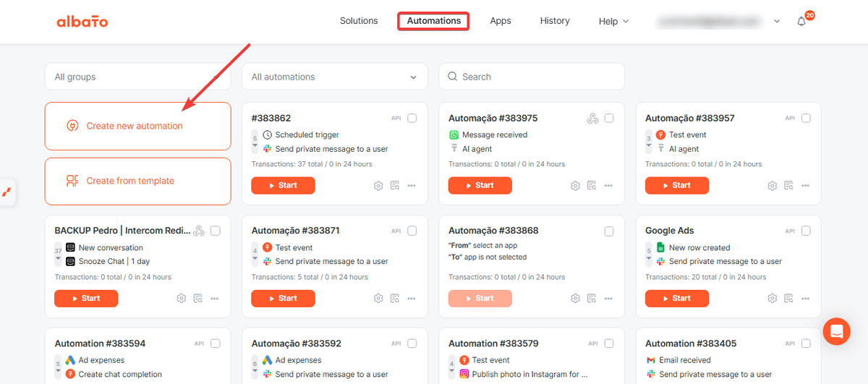Open log icon on Automação #383957
Viewport: 868px width, 384px height.
(x=788, y=186)
